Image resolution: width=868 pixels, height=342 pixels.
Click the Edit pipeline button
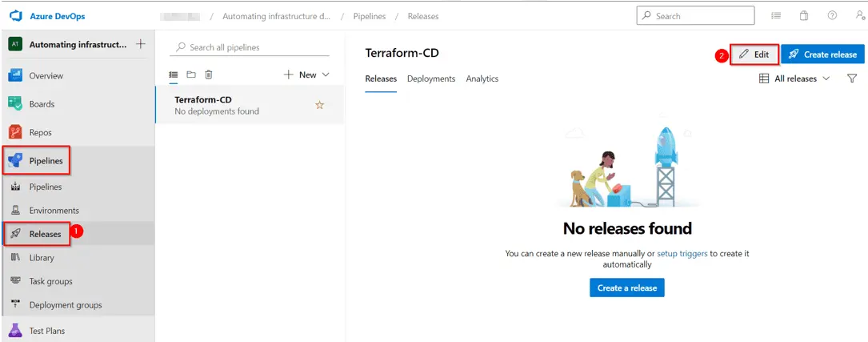tap(754, 54)
